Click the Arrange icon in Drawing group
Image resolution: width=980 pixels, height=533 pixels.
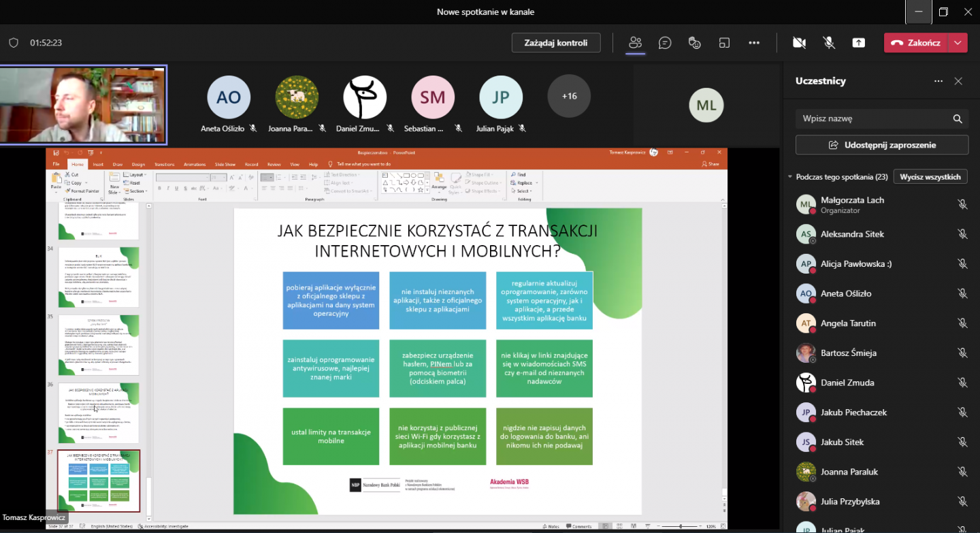[x=439, y=182]
